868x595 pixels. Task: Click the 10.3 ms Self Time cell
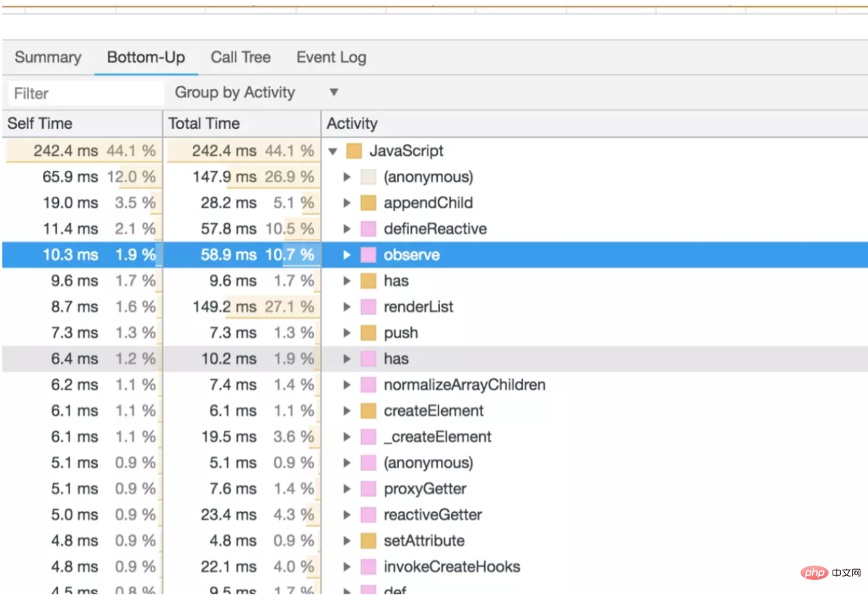tap(82, 255)
